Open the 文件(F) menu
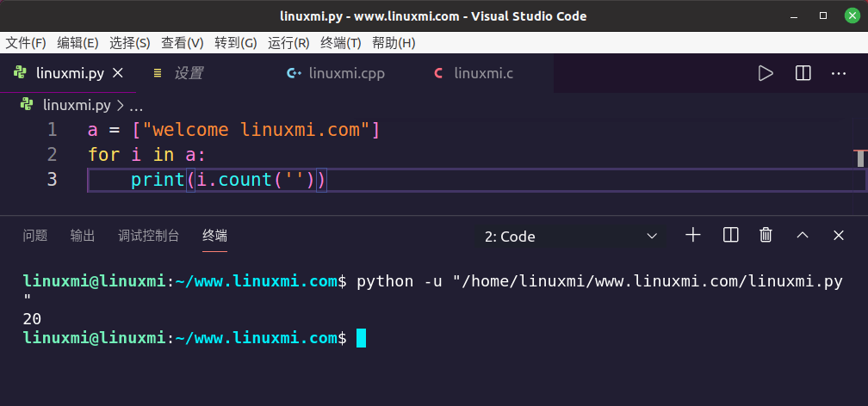This screenshot has height=406, width=868. [x=26, y=42]
